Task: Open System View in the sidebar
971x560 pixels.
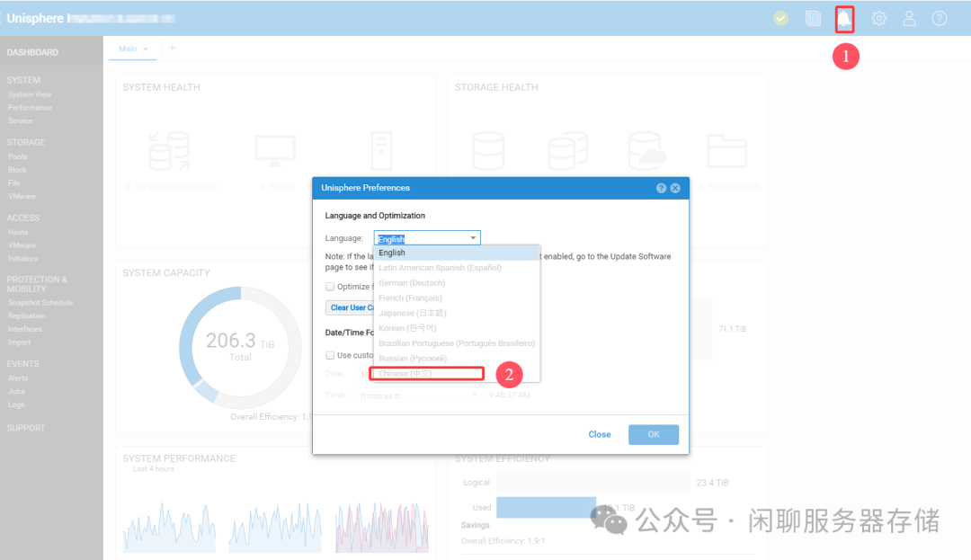Action: point(30,94)
